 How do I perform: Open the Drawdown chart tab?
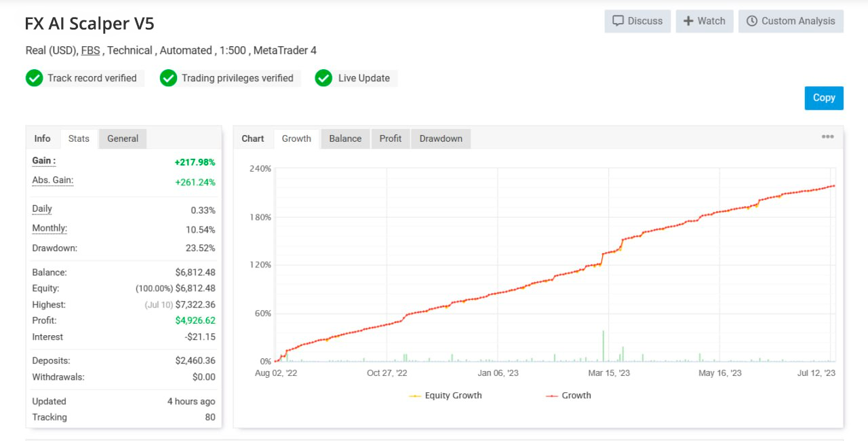tap(441, 138)
